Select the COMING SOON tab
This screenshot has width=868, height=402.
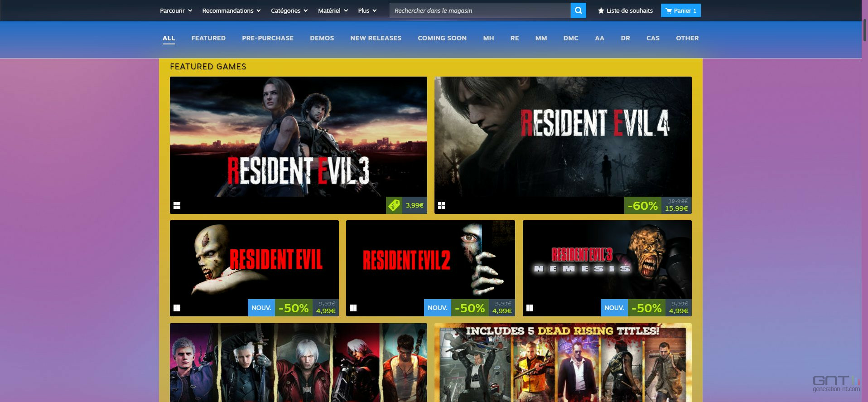[x=442, y=38]
